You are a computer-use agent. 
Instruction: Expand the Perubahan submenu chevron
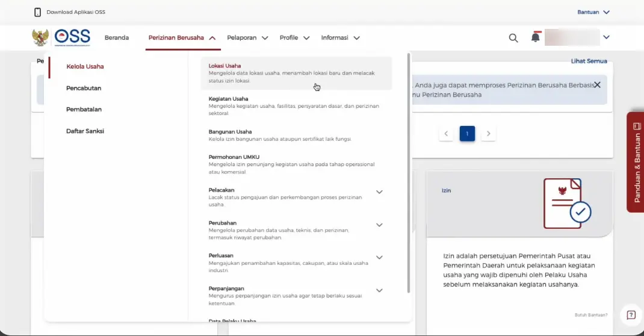379,225
